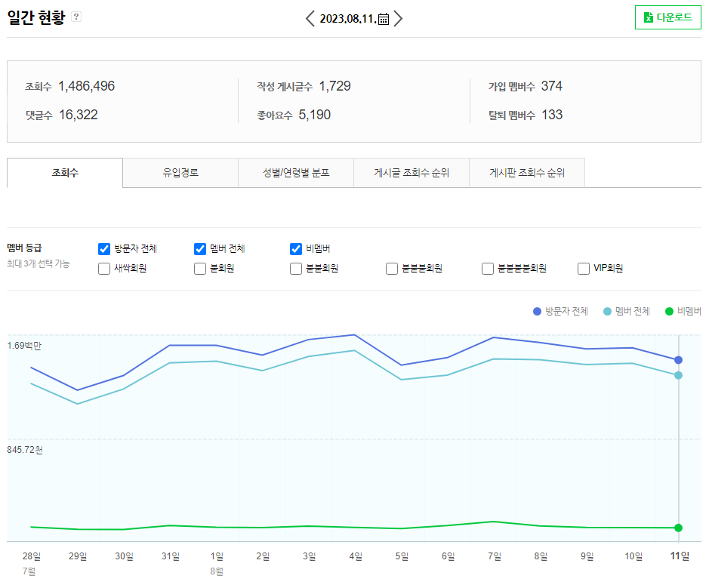Switch to the 유입경로 tab
This screenshot has width=709, height=588.
click(x=180, y=173)
